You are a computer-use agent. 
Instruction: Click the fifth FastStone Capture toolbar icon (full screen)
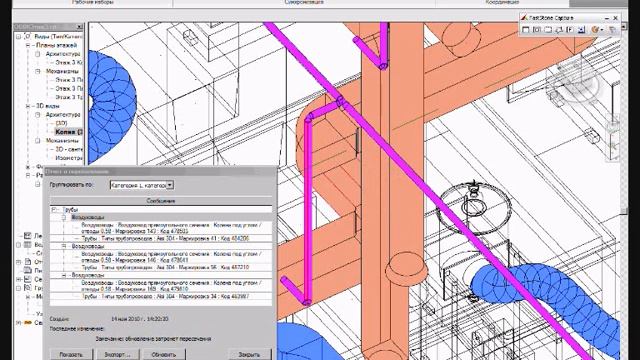click(570, 30)
